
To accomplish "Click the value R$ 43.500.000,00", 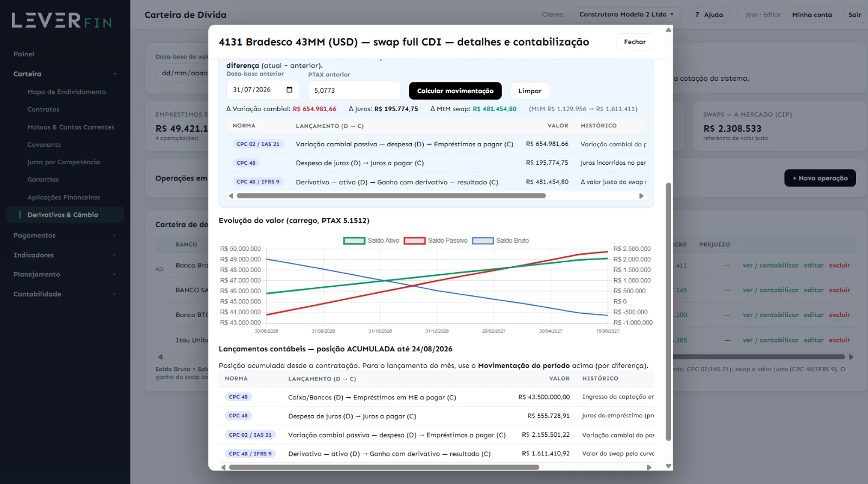I will 544,397.
